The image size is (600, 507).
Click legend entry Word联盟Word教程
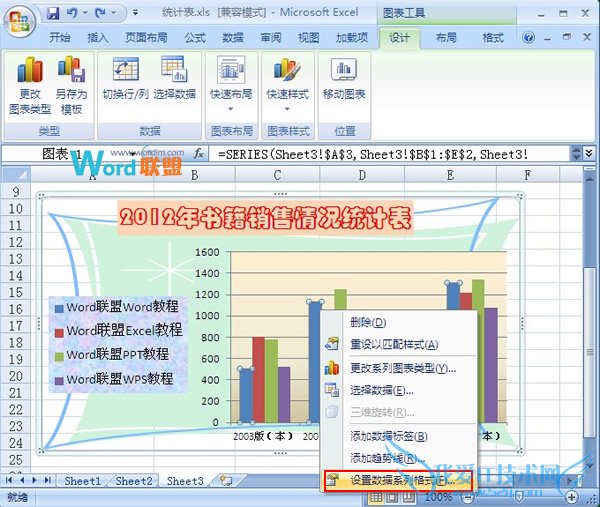click(122, 306)
